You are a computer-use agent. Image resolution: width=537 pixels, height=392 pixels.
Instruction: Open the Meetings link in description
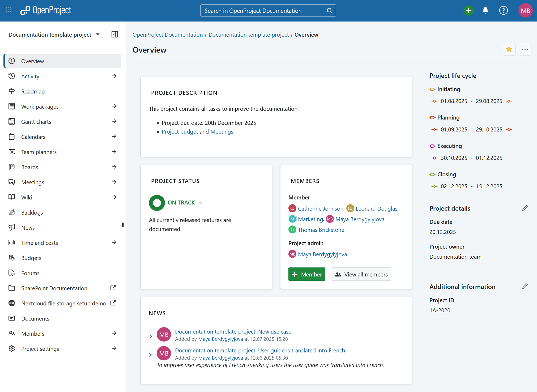click(x=222, y=132)
